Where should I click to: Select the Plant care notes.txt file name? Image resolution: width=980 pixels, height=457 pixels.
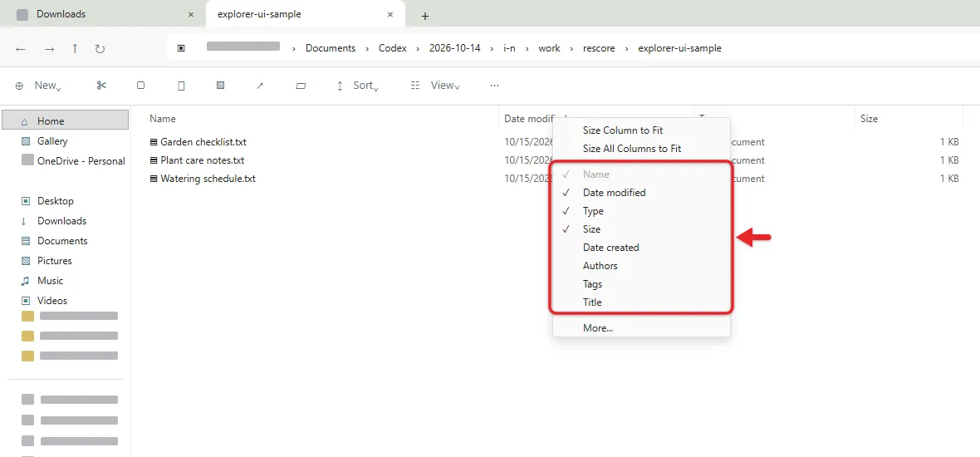tap(203, 160)
